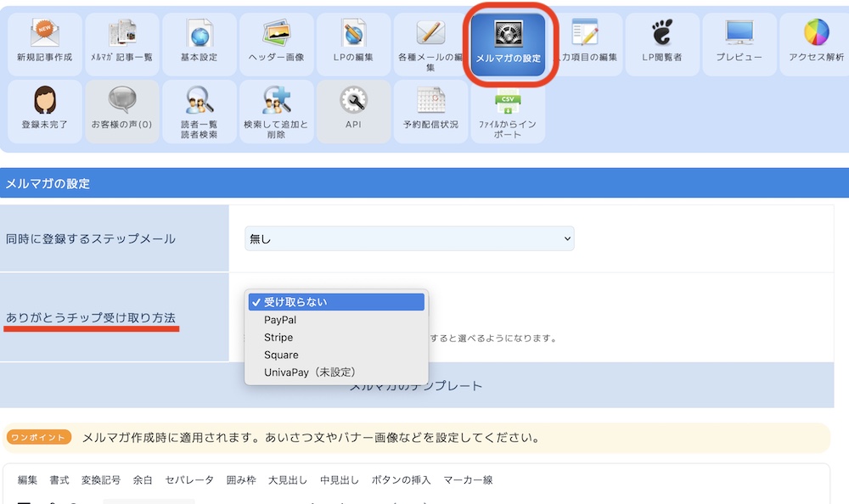Expand the 同時に登録するステップメール dropdown
The width and height of the screenshot is (849, 504).
pyautogui.click(x=409, y=239)
